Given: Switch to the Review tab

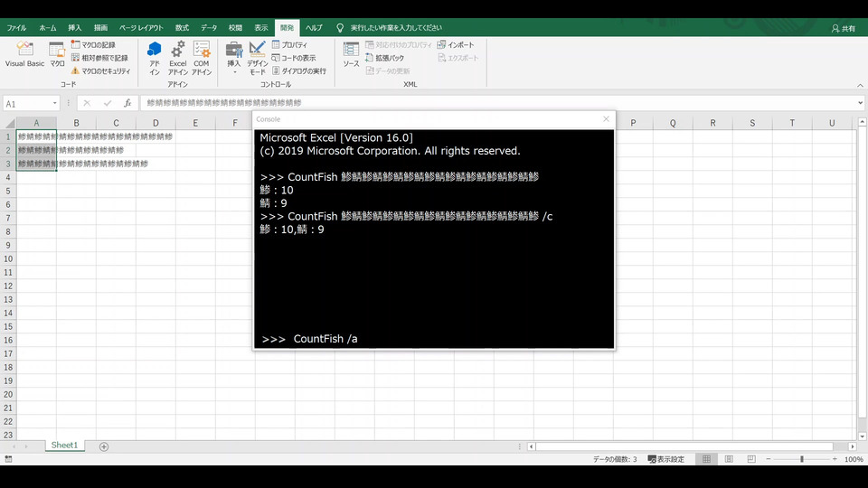Looking at the screenshot, I should (235, 28).
